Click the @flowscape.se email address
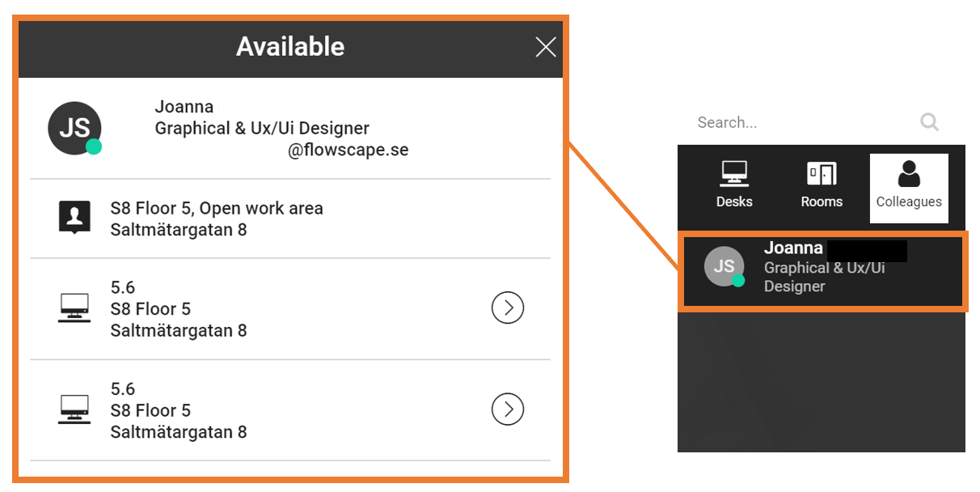Image resolution: width=980 pixels, height=492 pixels. click(x=348, y=150)
